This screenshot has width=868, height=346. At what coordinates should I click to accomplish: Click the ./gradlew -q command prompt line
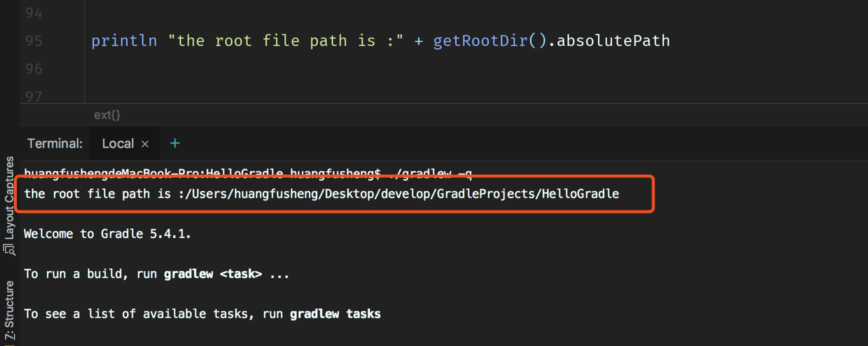point(248,173)
